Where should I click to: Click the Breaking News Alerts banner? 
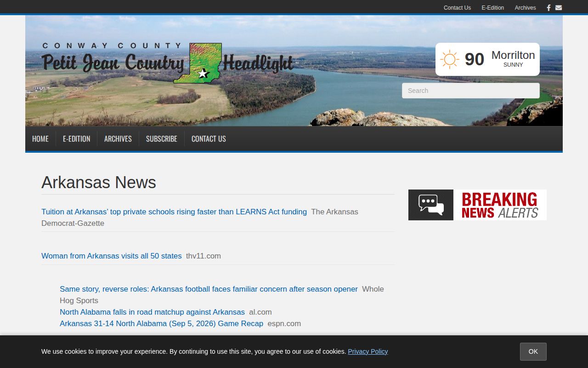click(x=477, y=205)
